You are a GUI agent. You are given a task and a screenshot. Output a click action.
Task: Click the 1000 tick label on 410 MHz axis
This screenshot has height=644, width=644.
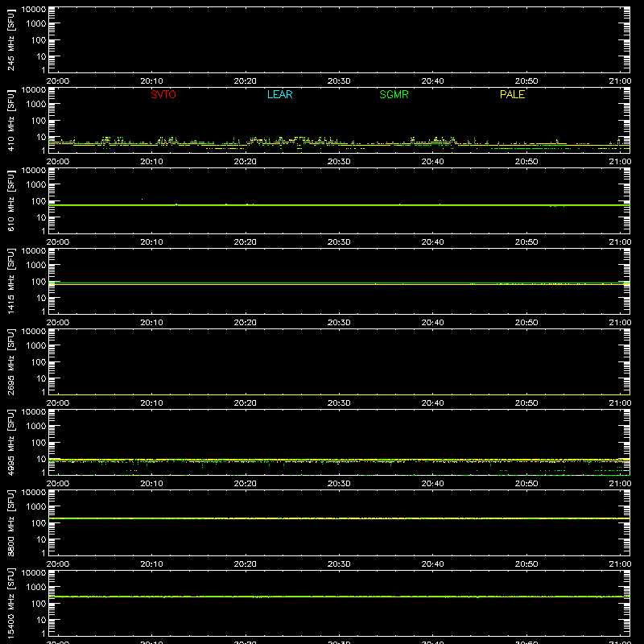pos(36,105)
